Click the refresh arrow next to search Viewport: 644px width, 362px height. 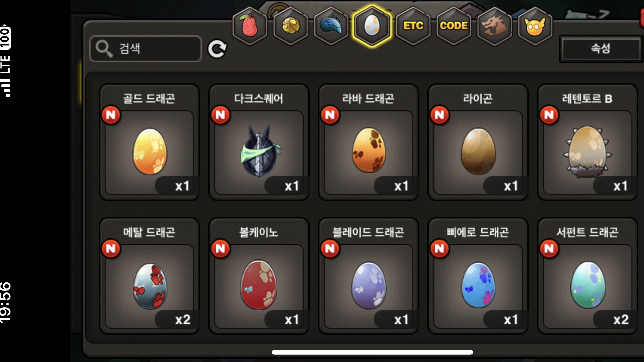pyautogui.click(x=217, y=49)
